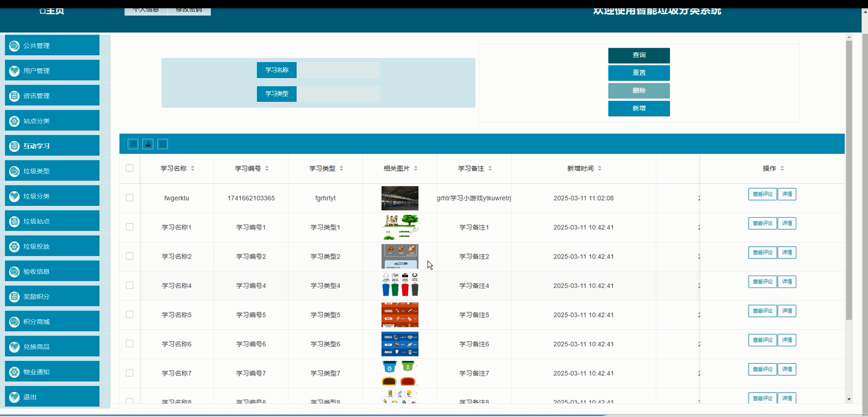868x417 pixels.
Task: Open the column display settings icon
Action: pos(133,144)
